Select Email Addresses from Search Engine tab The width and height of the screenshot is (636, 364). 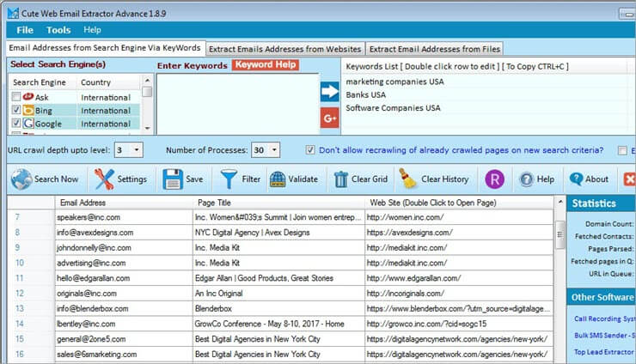(105, 48)
